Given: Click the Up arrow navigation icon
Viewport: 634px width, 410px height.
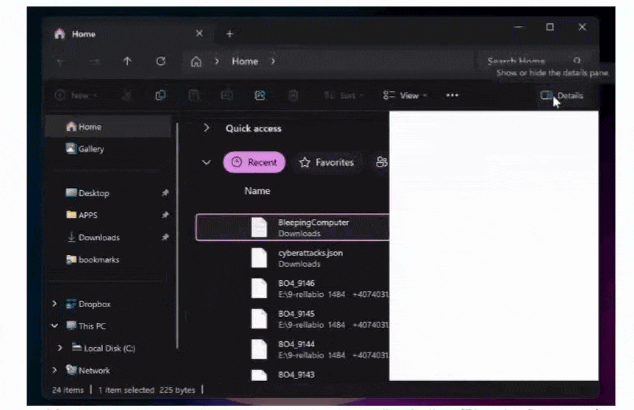Looking at the screenshot, I should coord(127,62).
